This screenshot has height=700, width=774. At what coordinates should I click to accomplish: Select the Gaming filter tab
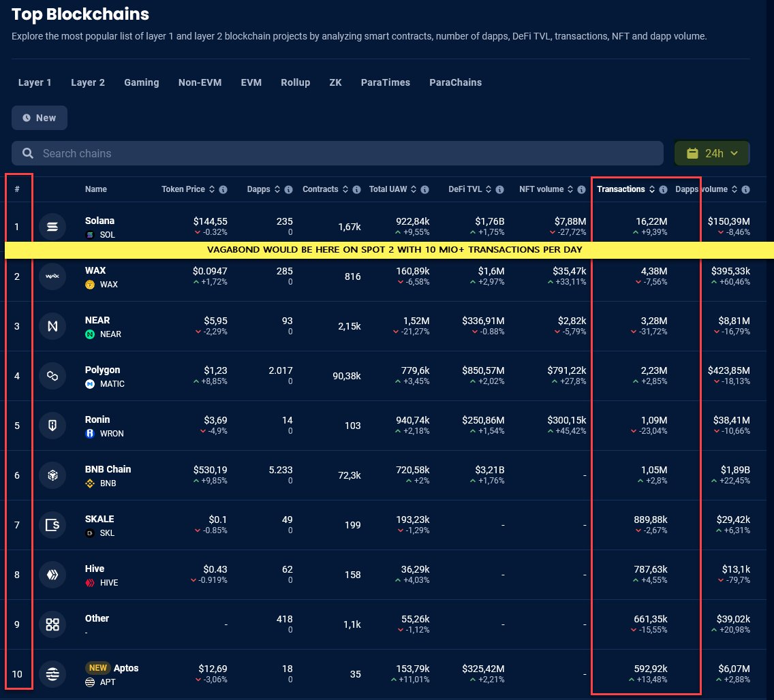(x=142, y=82)
